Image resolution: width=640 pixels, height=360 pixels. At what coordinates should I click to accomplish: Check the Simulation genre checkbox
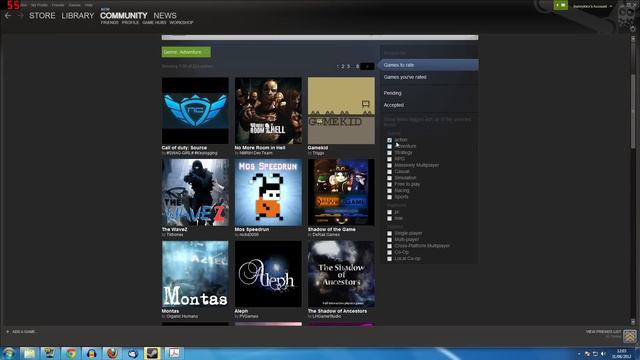pos(389,178)
